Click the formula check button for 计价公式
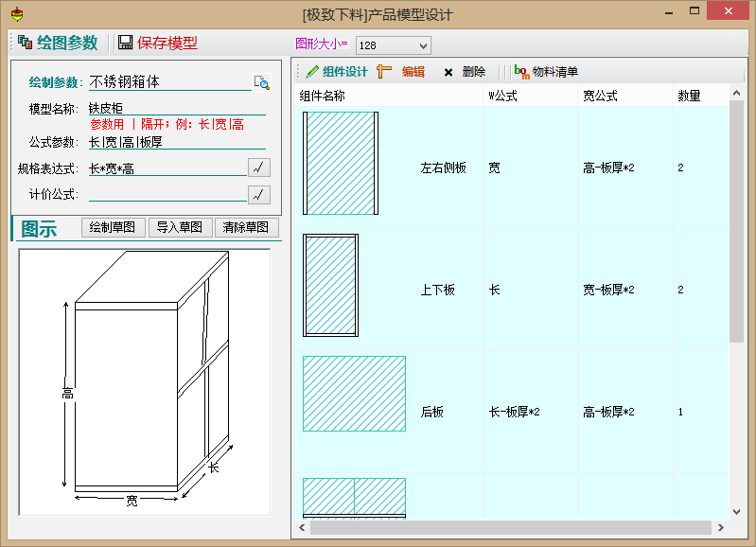The image size is (756, 547). pyautogui.click(x=259, y=195)
